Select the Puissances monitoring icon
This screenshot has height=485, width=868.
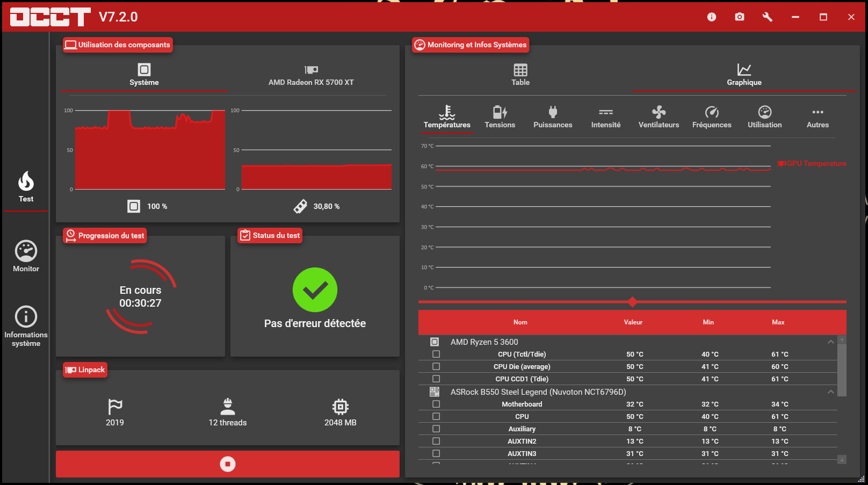pyautogui.click(x=553, y=117)
